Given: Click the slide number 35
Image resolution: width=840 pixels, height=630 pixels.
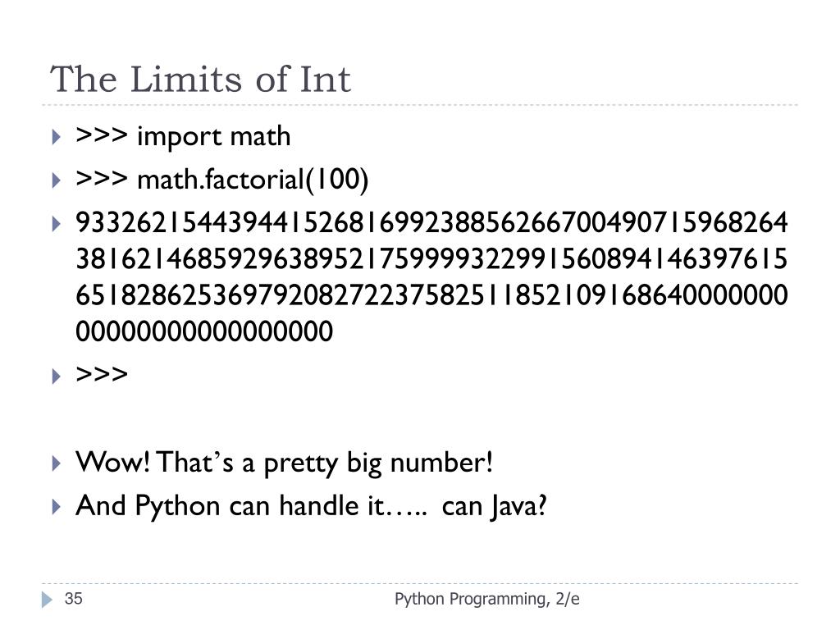Looking at the screenshot, I should pyautogui.click(x=73, y=598).
